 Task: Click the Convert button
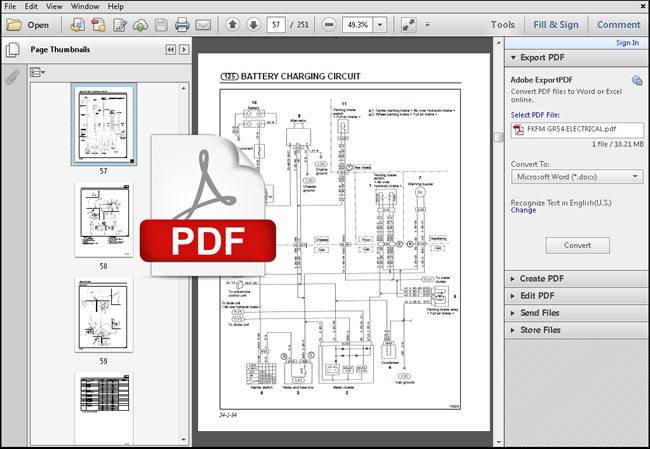(577, 245)
